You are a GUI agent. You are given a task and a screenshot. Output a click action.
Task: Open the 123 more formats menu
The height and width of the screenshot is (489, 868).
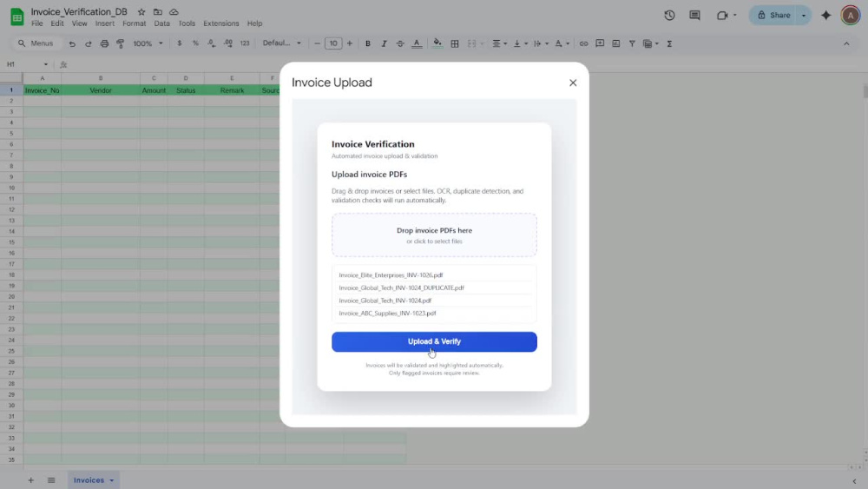[245, 43]
